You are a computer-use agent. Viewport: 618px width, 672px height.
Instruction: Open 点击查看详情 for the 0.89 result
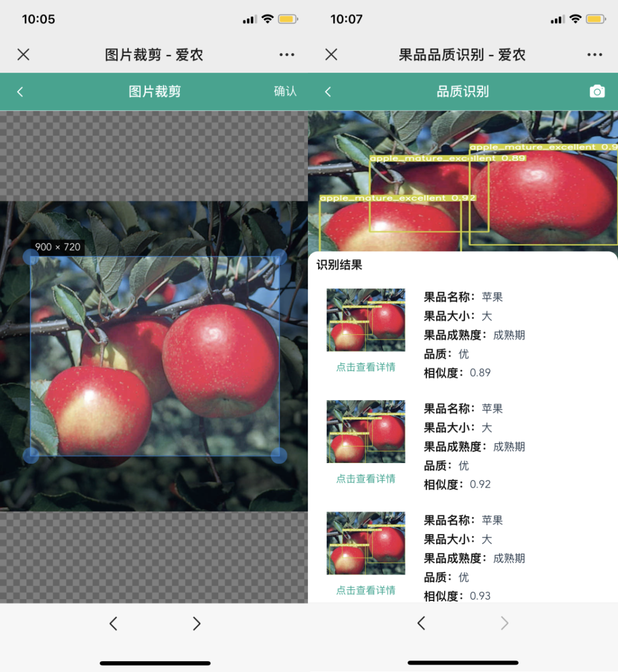[366, 367]
